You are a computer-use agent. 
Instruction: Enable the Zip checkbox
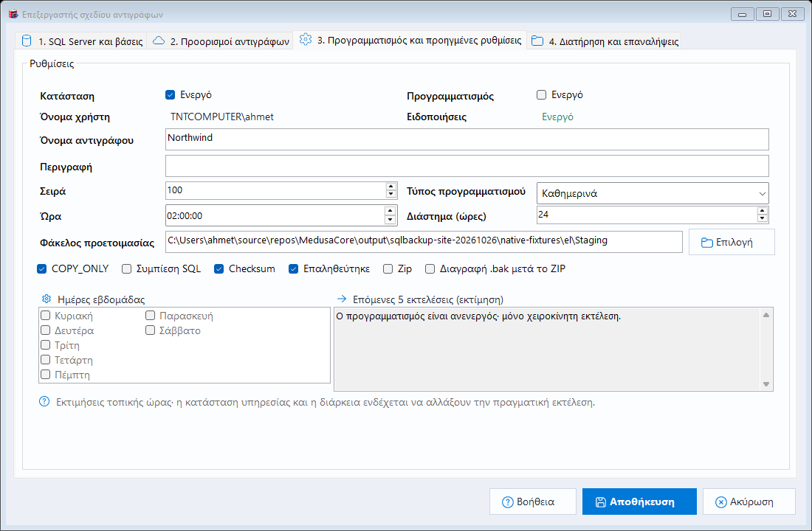coord(388,268)
